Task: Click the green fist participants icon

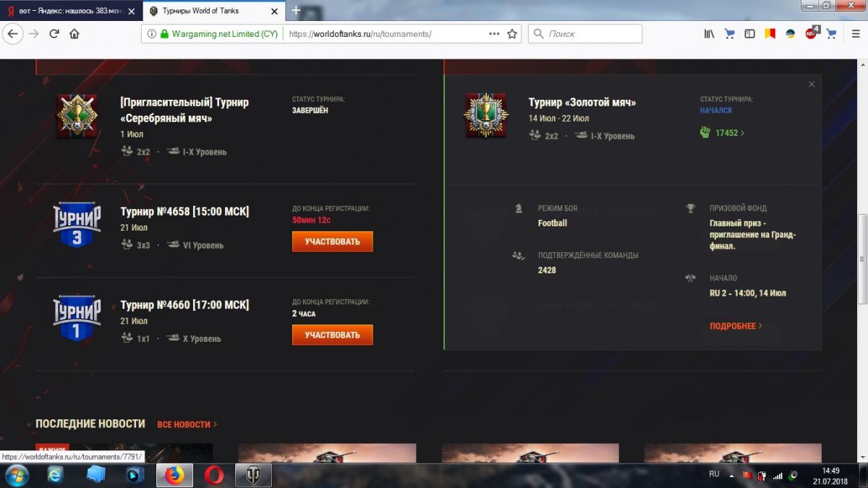Action: tap(706, 132)
